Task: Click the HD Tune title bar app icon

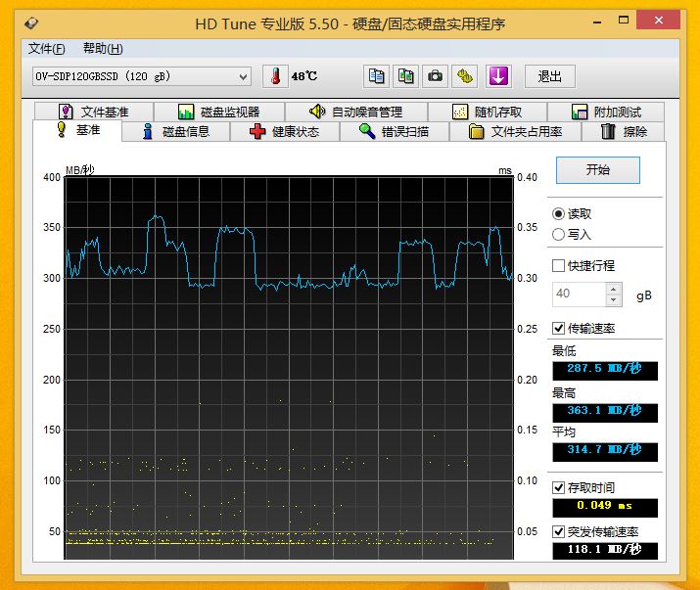Action: tap(31, 23)
